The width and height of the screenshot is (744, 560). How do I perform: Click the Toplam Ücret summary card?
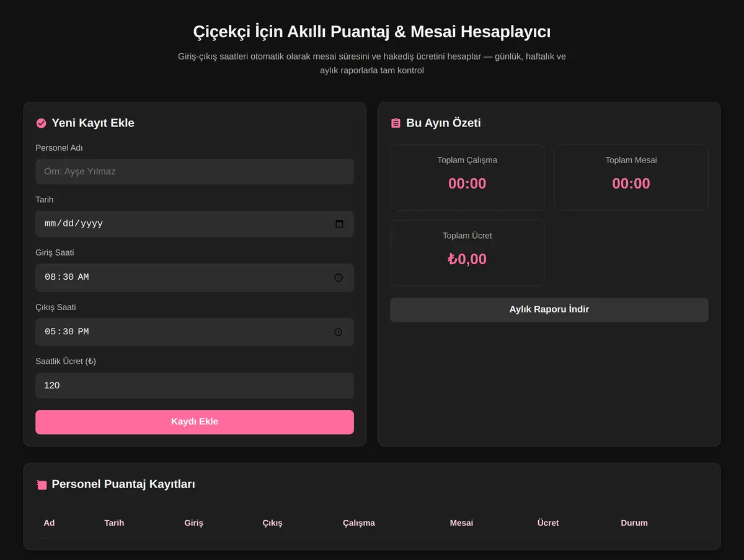tap(467, 253)
